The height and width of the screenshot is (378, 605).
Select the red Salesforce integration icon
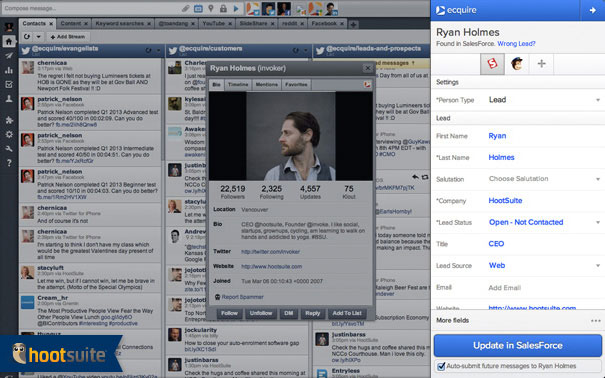pyautogui.click(x=492, y=64)
